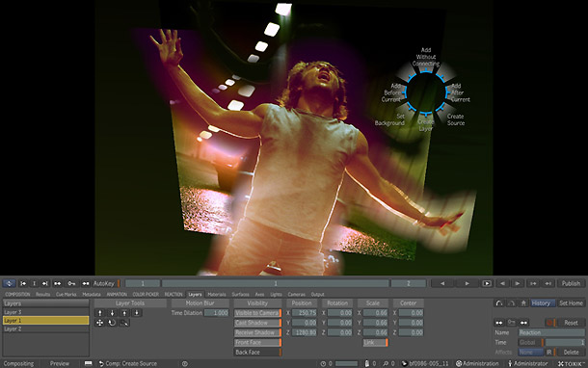Choose Create Source in the radial menu
The height and width of the screenshot is (368, 588).
(x=456, y=119)
